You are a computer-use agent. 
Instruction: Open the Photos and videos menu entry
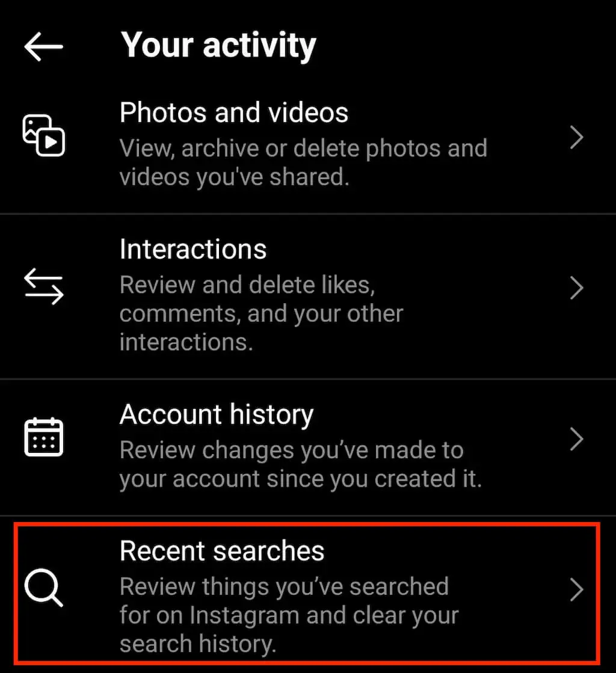(x=308, y=145)
